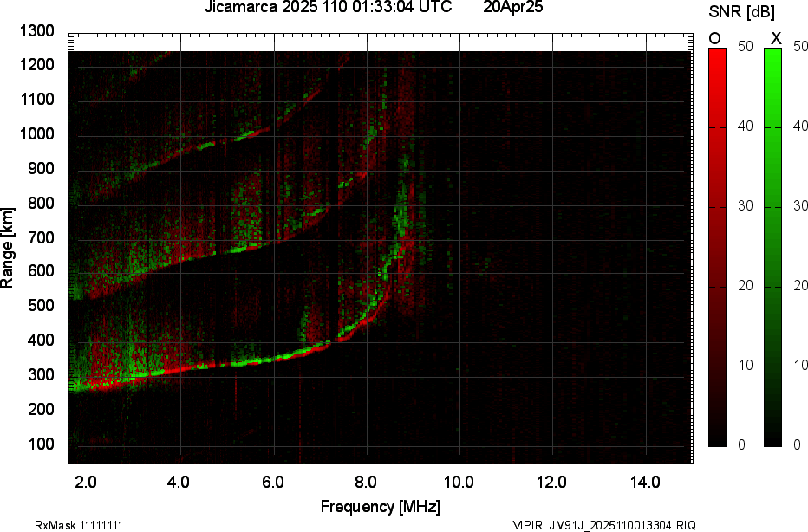Click the '20' label beside the red O colorbar
Image resolution: width=808 pixels, height=532 pixels.
[x=745, y=285]
